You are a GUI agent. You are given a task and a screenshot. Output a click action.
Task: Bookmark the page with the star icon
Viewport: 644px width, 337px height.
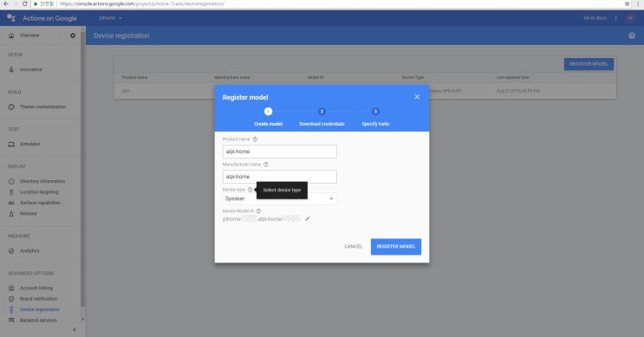628,3
